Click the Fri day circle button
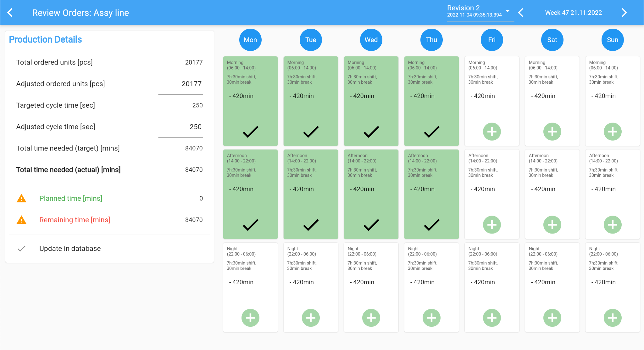 pyautogui.click(x=492, y=40)
